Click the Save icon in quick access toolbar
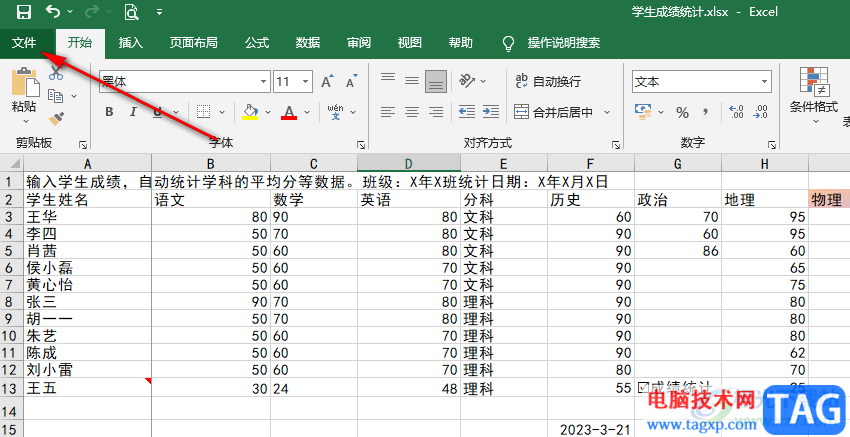Viewport: 850px width, 437px height. click(x=24, y=11)
